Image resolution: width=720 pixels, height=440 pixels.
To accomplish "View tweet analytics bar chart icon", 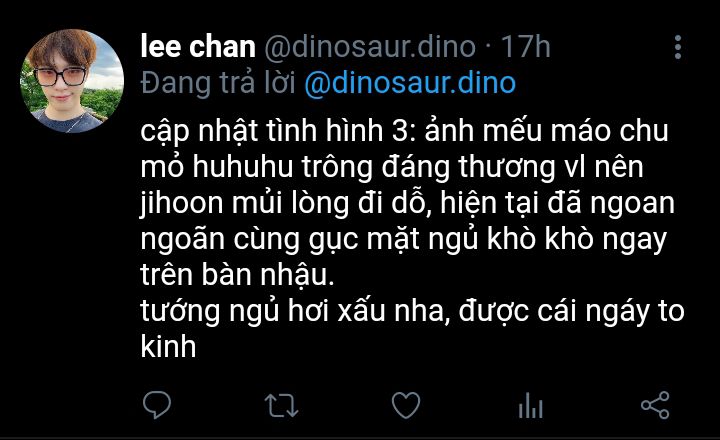I will click(530, 405).
